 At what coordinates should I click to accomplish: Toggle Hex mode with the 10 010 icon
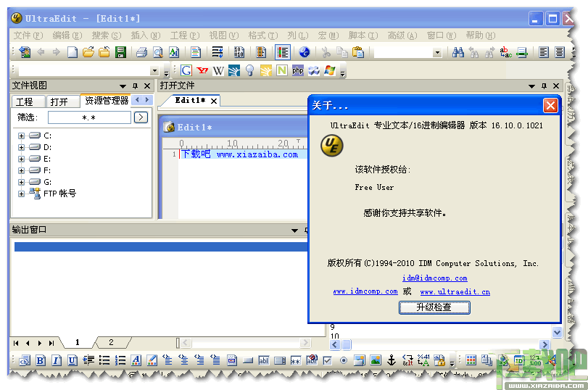(x=239, y=52)
